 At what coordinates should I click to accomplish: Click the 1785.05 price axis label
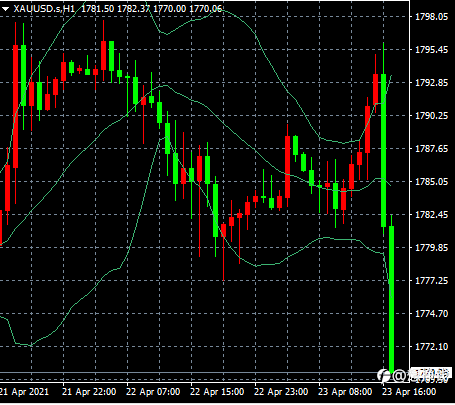(x=431, y=182)
